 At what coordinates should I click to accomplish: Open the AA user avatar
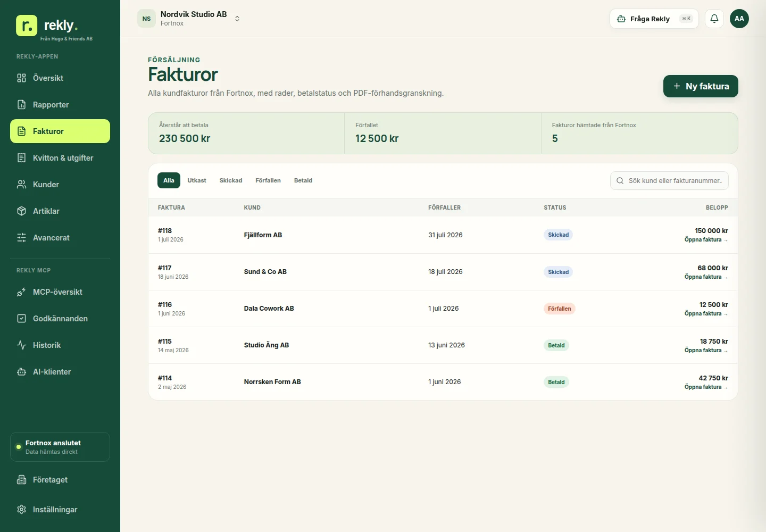click(739, 19)
